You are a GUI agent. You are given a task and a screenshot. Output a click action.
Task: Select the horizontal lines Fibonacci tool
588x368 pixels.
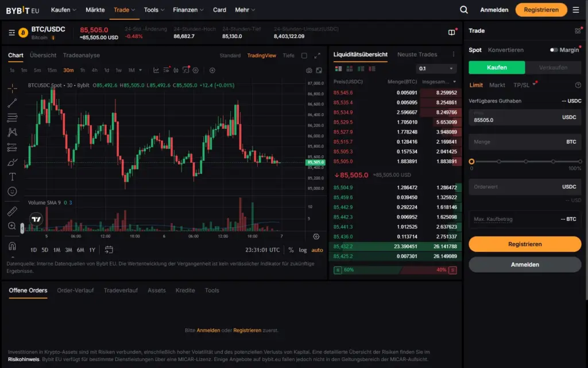point(12,117)
